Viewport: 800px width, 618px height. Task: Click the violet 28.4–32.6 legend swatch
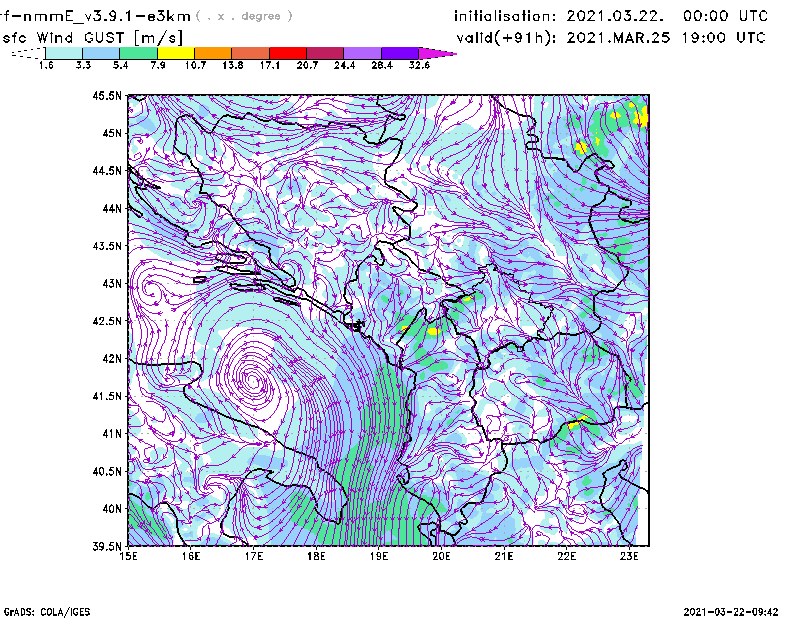(x=400, y=53)
